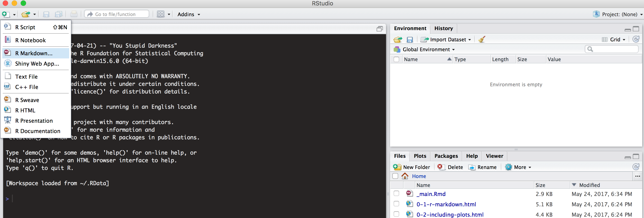Refresh the Environment pane
The image size is (644, 218).
(635, 39)
